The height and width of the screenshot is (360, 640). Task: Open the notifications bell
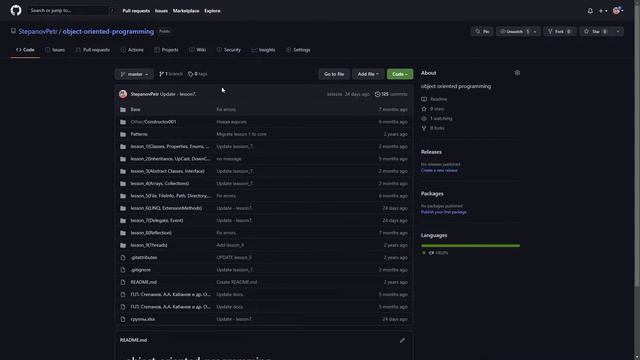point(590,11)
